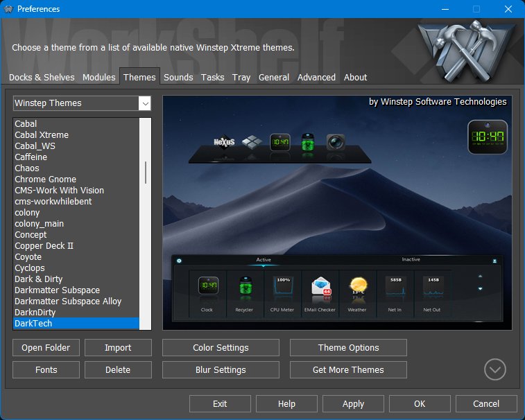
Task: Click the camera icon in preview dock
Action: 336,143
